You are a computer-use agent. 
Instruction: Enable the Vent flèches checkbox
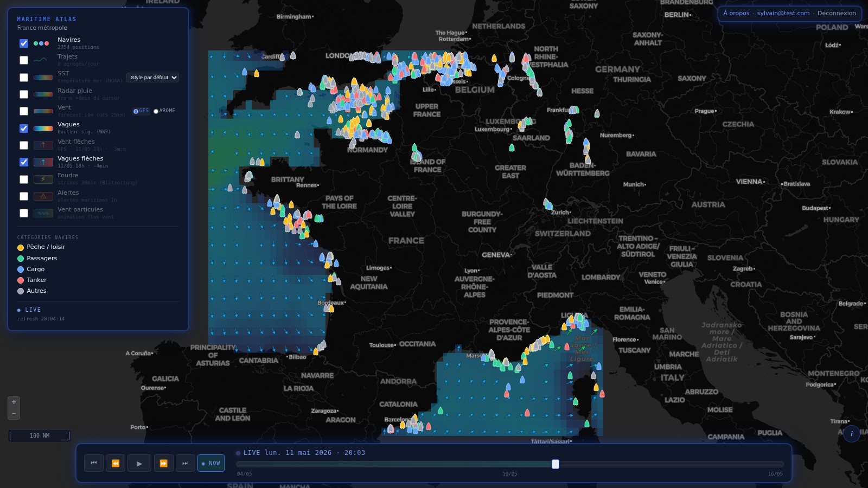[24, 145]
